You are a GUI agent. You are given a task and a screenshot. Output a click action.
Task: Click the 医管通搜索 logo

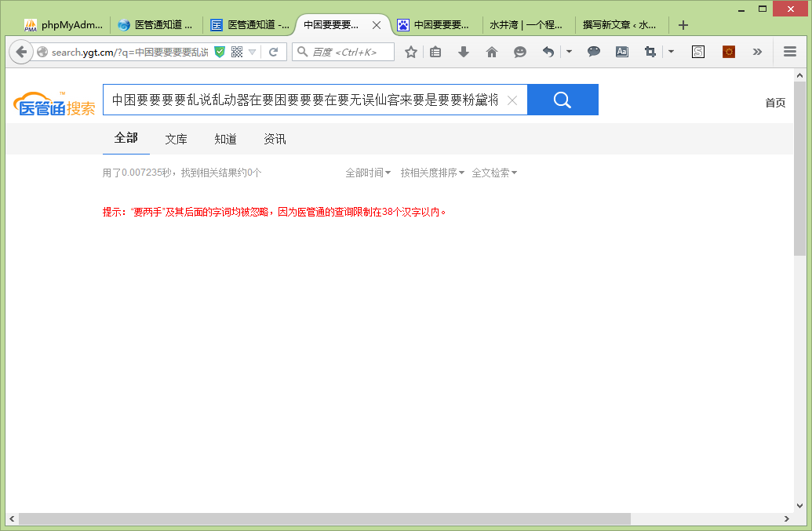coord(54,103)
